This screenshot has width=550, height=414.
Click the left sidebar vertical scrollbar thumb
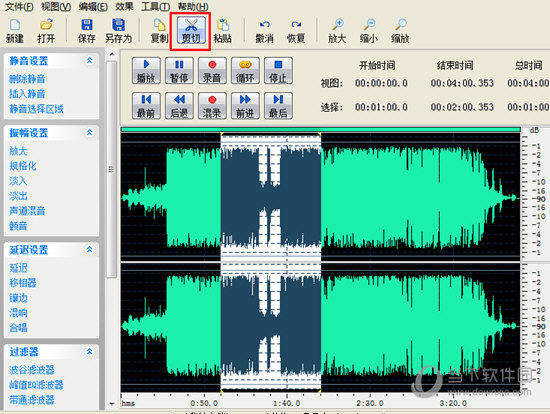coord(111,169)
